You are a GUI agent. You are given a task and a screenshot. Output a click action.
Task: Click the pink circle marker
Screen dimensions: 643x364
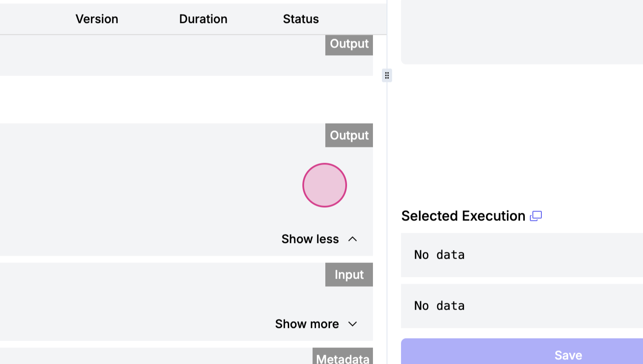(324, 185)
